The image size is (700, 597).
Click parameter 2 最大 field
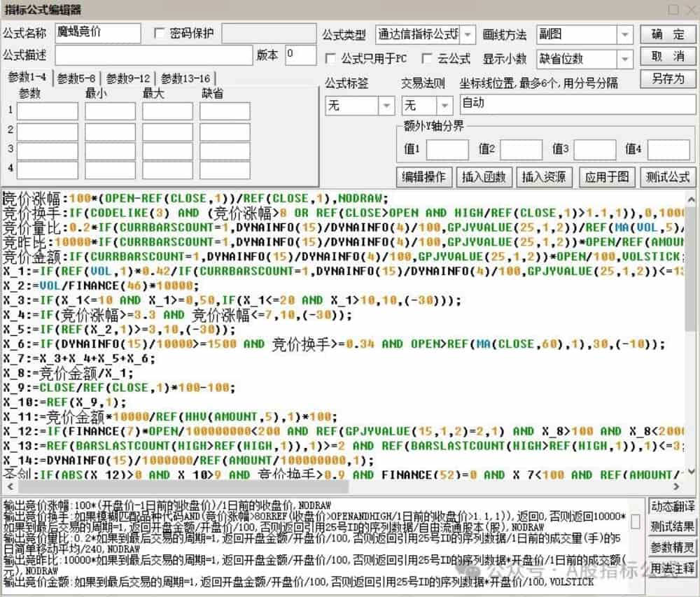coord(167,132)
